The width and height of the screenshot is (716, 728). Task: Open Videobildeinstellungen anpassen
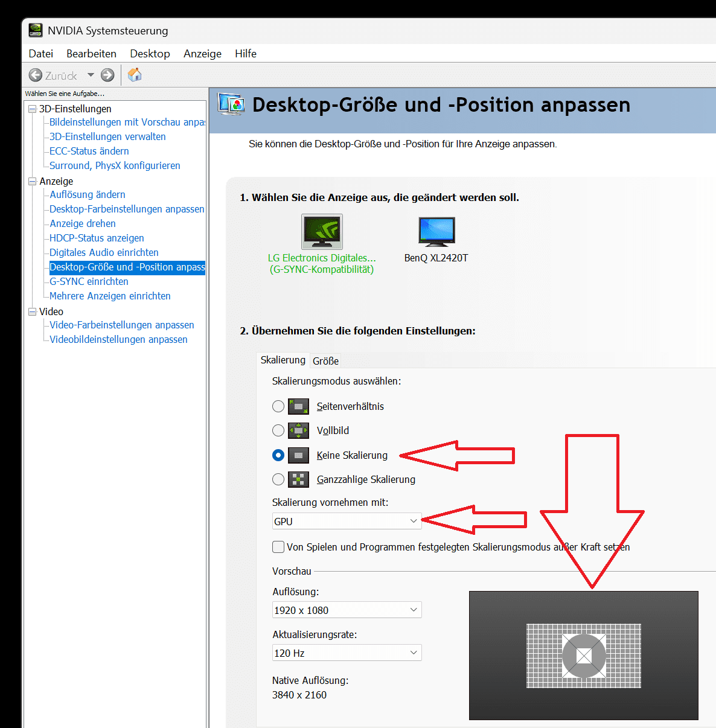click(118, 339)
